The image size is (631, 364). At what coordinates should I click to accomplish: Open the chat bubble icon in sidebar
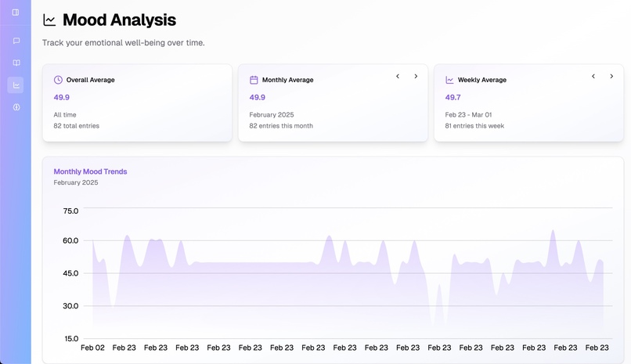click(16, 41)
